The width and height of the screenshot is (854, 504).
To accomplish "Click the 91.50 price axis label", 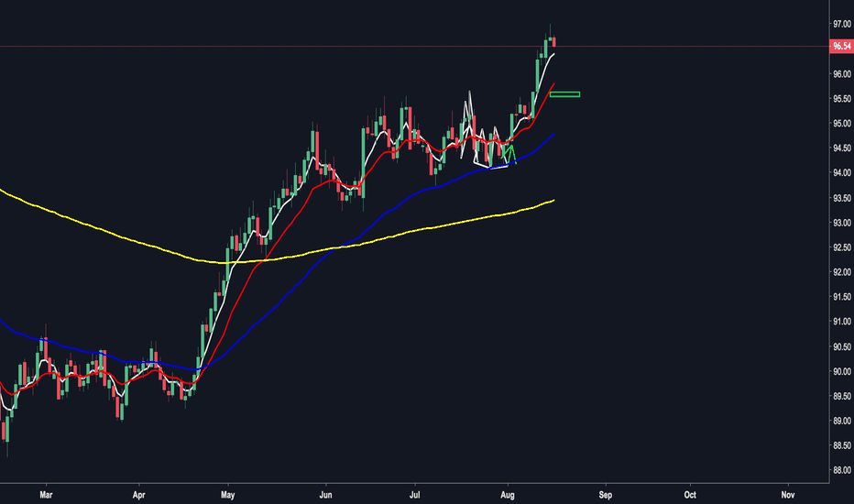I will (x=842, y=297).
